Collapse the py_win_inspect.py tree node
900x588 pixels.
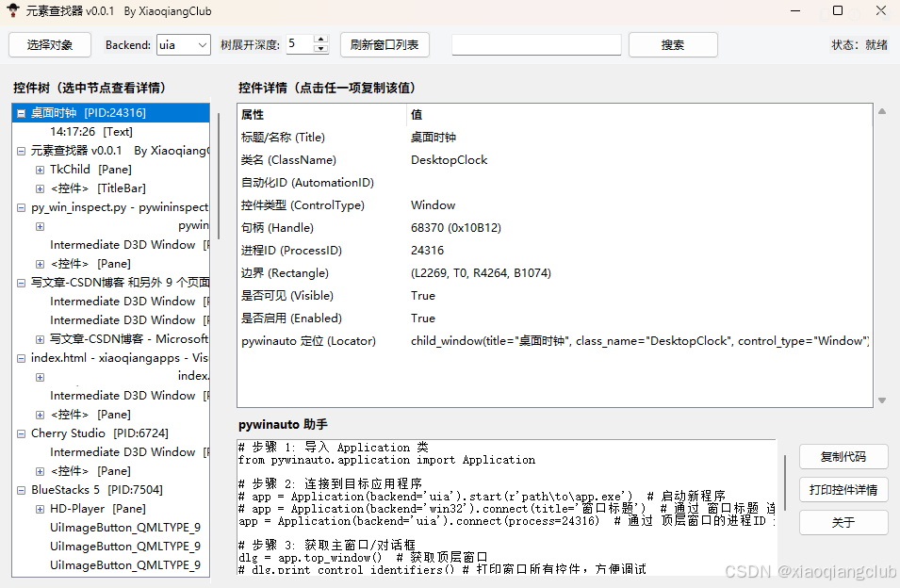click(x=22, y=207)
